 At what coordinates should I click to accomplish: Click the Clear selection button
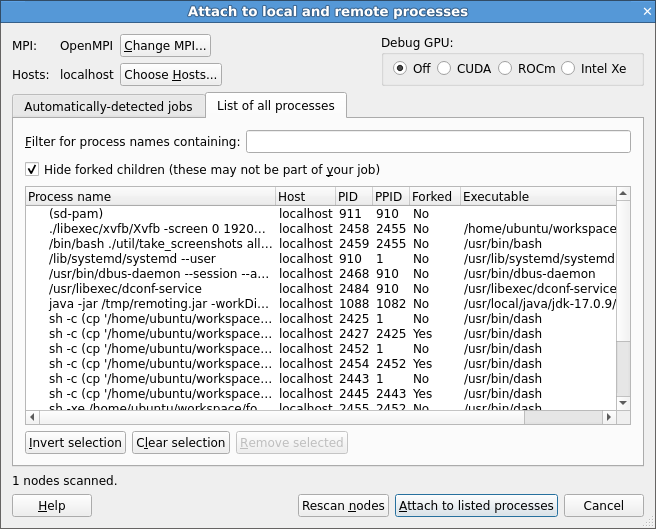(x=181, y=443)
